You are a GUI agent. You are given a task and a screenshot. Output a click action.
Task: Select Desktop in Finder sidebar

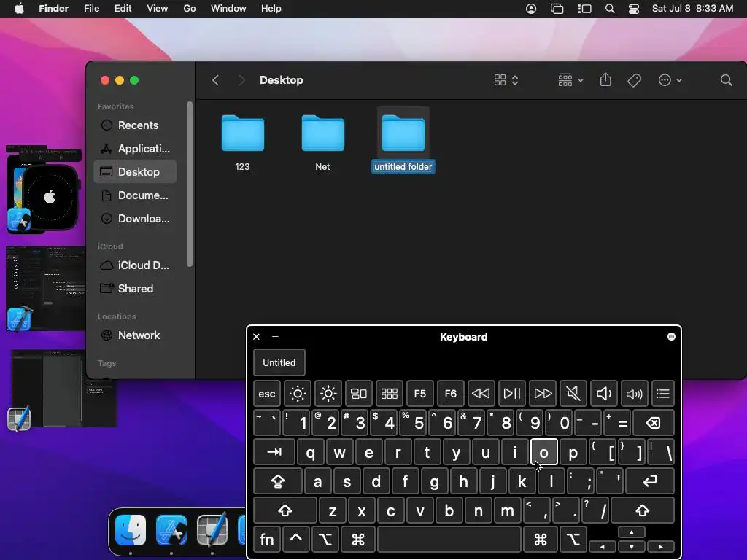pyautogui.click(x=135, y=172)
